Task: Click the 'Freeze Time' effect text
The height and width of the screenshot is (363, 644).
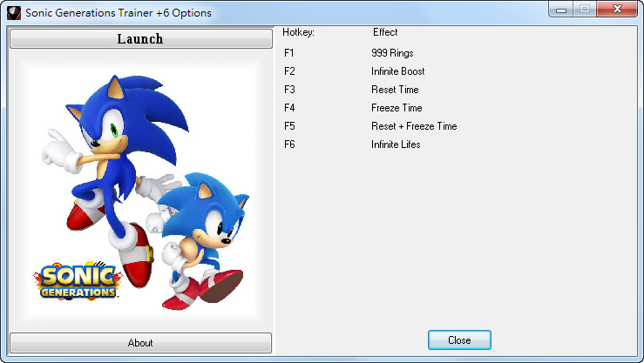Action: [x=397, y=108]
